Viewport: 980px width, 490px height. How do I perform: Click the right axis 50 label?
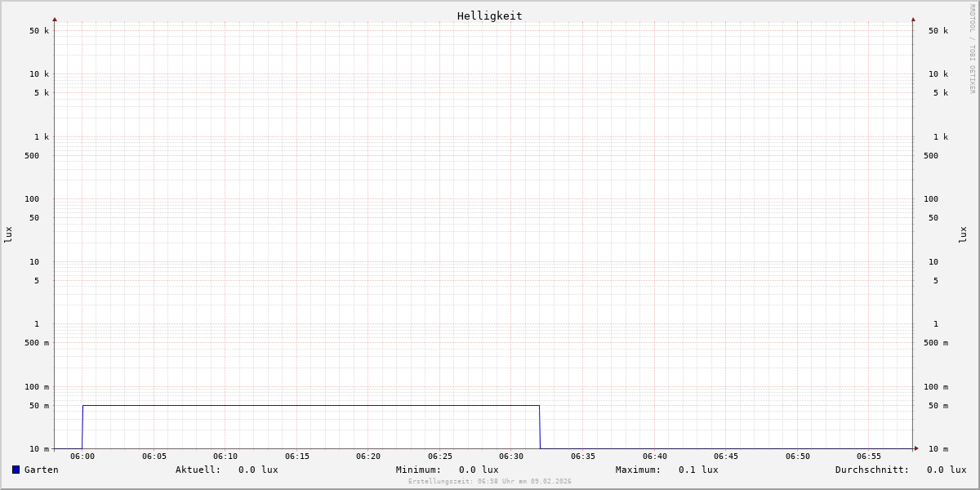pos(933,218)
